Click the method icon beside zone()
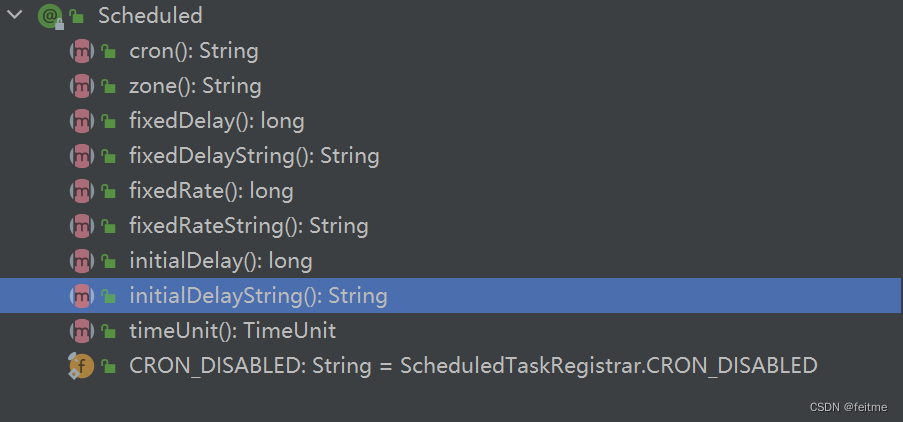Viewport: 903px width, 422px height. pyautogui.click(x=81, y=86)
